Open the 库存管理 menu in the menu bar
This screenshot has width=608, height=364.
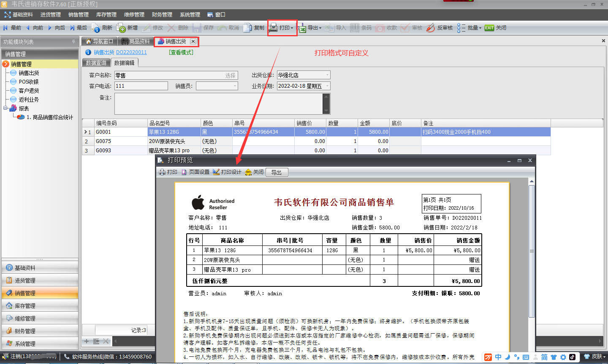106,15
